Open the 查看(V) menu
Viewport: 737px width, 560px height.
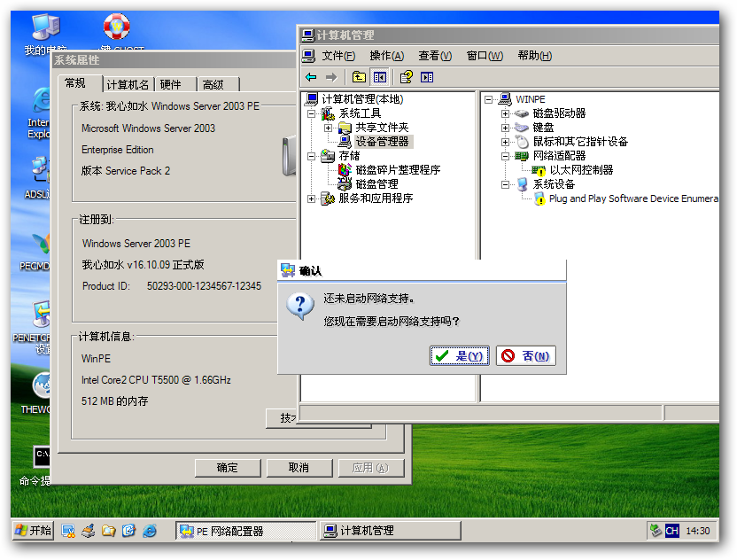pyautogui.click(x=435, y=56)
